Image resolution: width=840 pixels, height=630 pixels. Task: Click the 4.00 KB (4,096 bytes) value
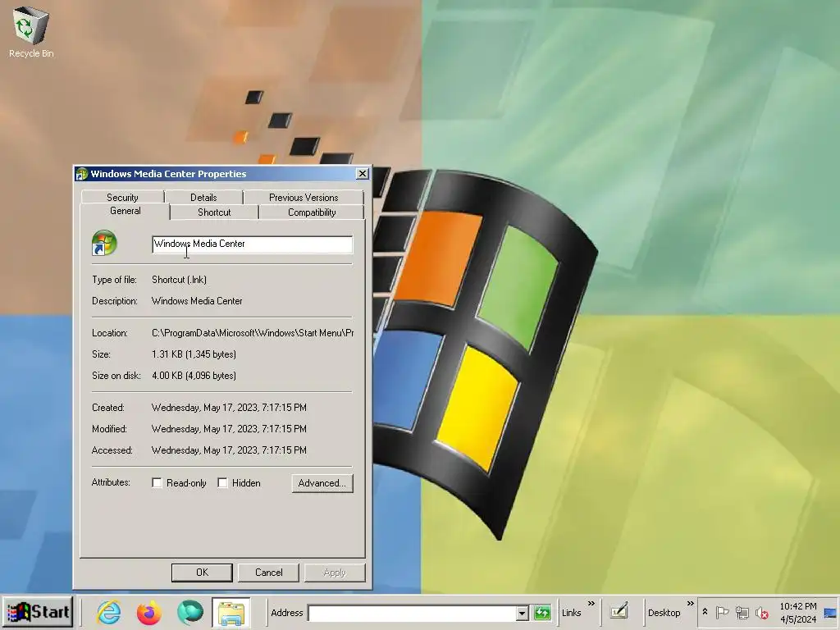click(194, 376)
